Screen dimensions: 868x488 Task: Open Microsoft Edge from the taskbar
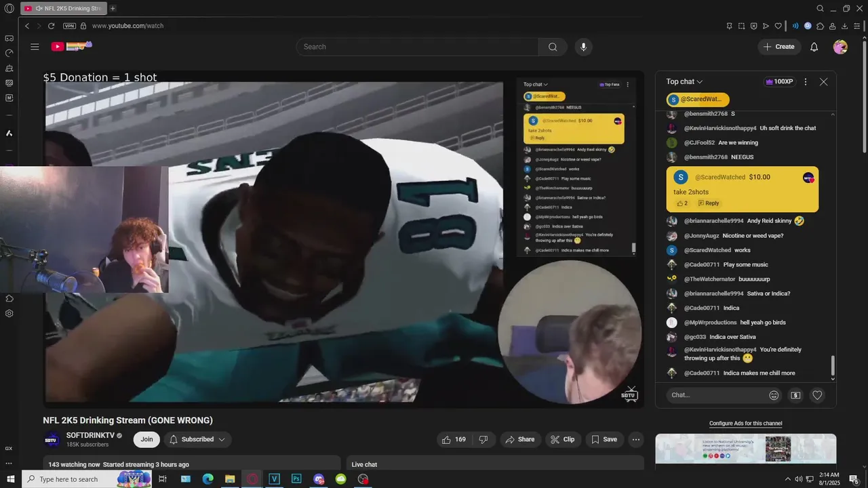tap(208, 479)
